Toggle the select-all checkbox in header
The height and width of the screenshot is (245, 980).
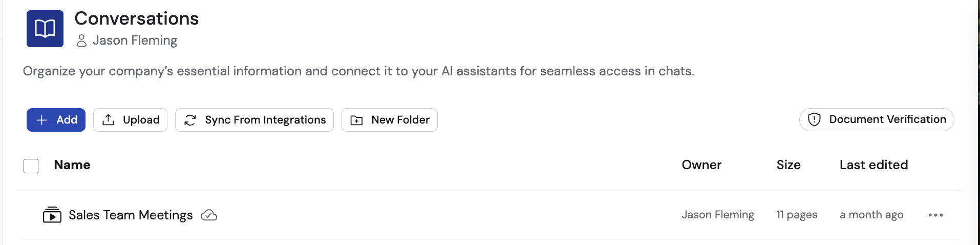click(x=31, y=166)
